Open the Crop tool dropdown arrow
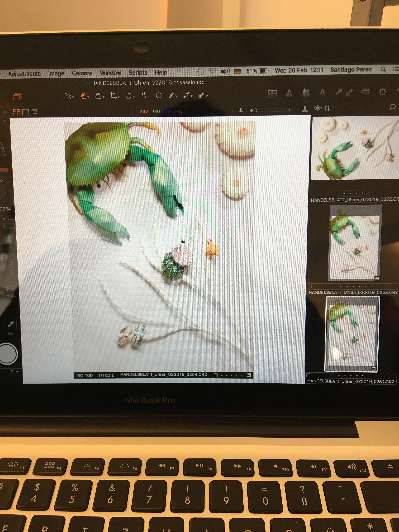 (x=118, y=97)
